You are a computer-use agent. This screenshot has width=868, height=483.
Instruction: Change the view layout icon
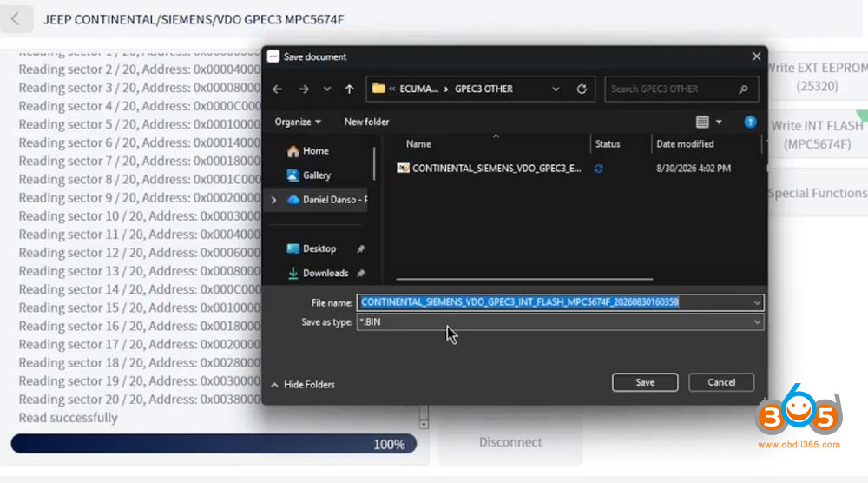[702, 122]
